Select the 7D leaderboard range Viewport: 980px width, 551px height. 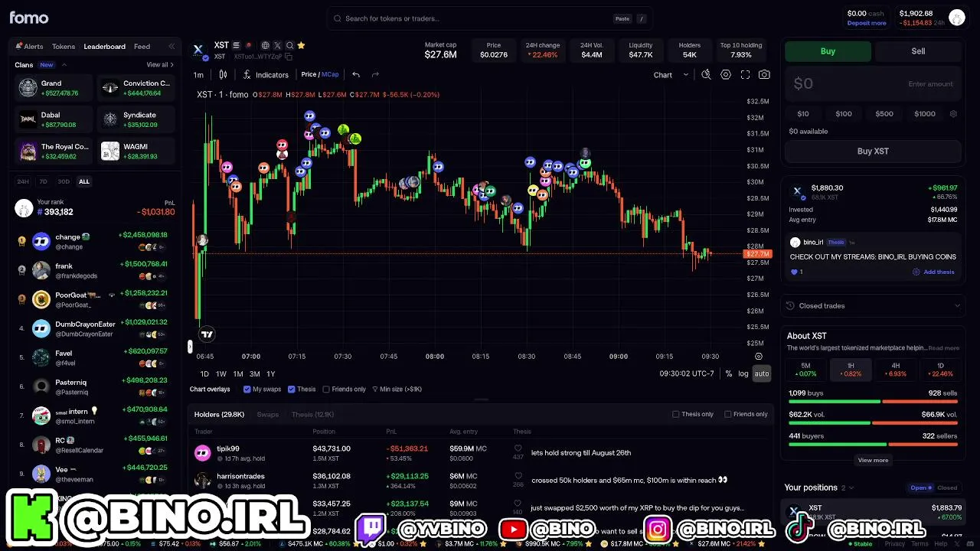44,181
